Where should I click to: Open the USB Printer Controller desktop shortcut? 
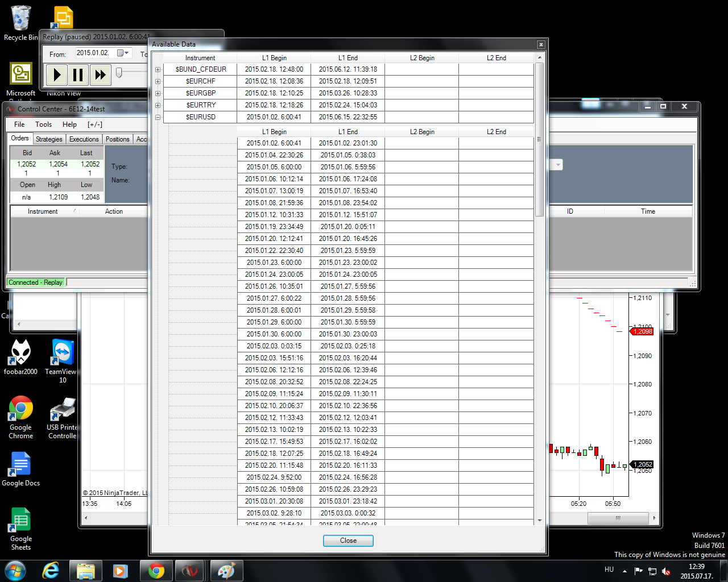63,418
